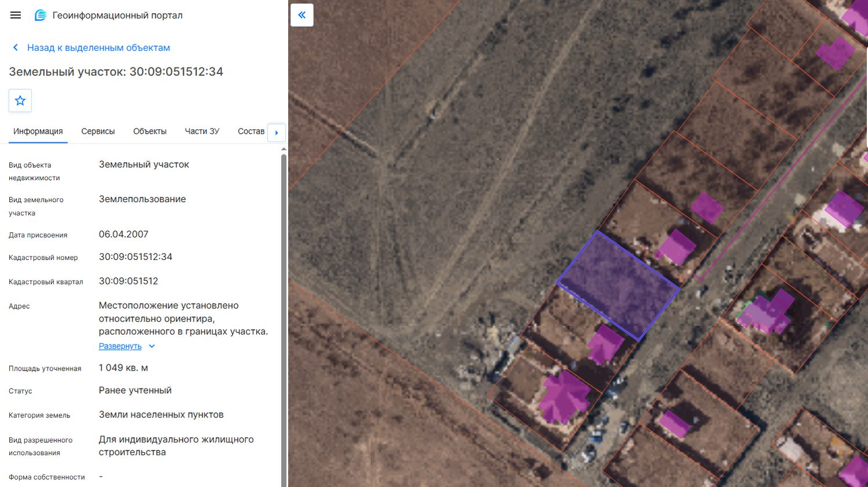Click the back chevron arrow icon
The width and height of the screenshot is (868, 487).
click(16, 47)
